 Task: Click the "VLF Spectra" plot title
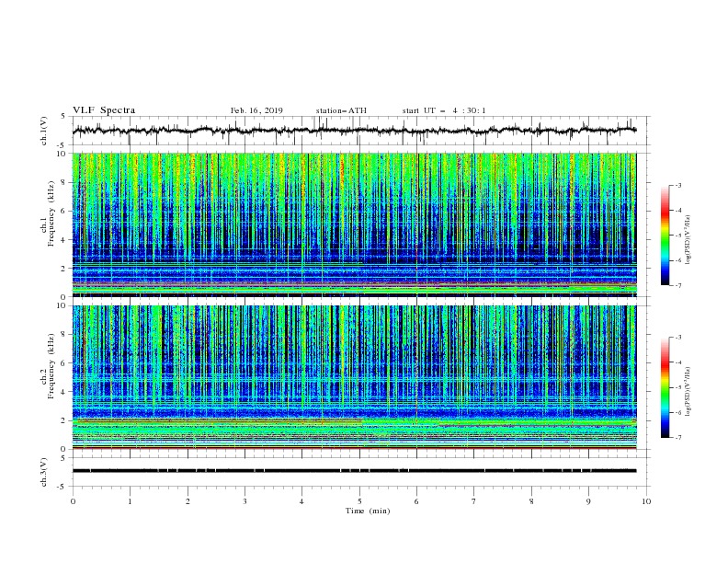point(104,110)
